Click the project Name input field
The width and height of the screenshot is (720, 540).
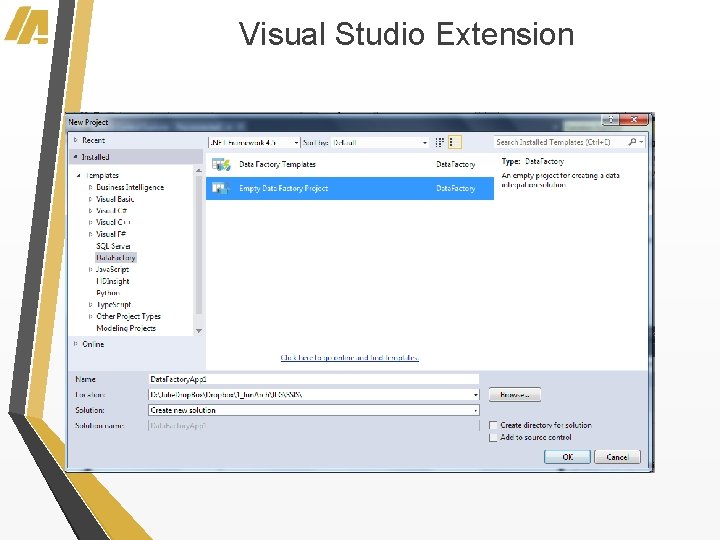pyautogui.click(x=314, y=379)
